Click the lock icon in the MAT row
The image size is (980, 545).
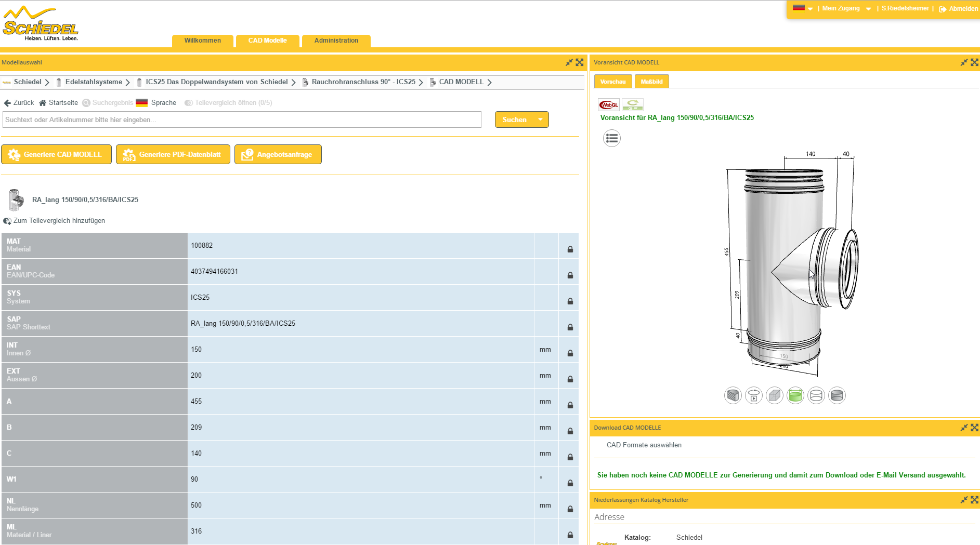coord(570,249)
